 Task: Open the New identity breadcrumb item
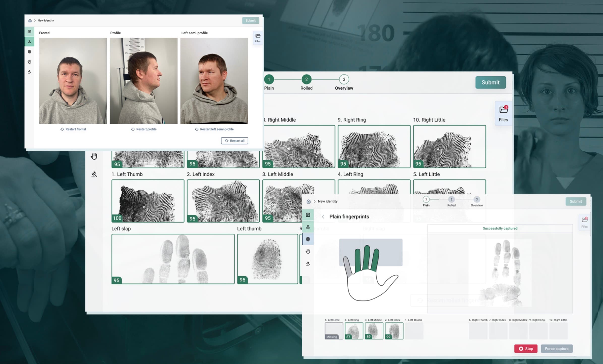click(45, 20)
